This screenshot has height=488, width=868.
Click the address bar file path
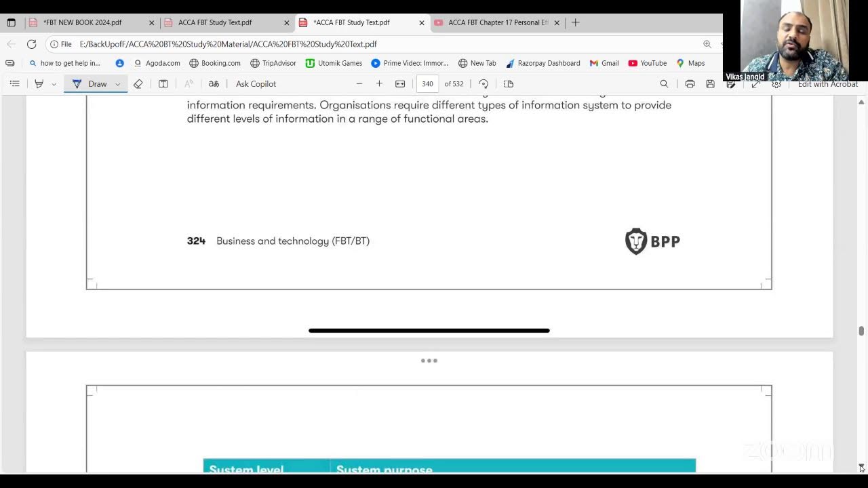coord(228,44)
